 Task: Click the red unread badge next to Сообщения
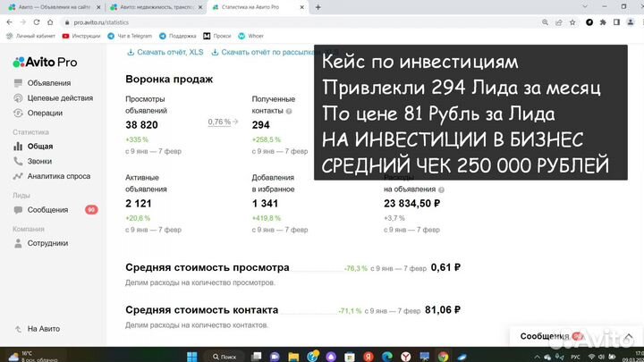pos(91,210)
